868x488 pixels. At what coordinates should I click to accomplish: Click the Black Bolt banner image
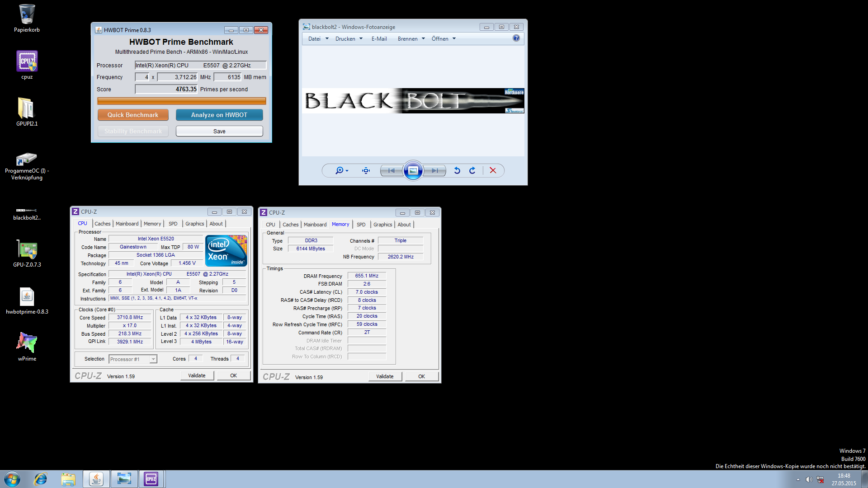[x=413, y=100]
